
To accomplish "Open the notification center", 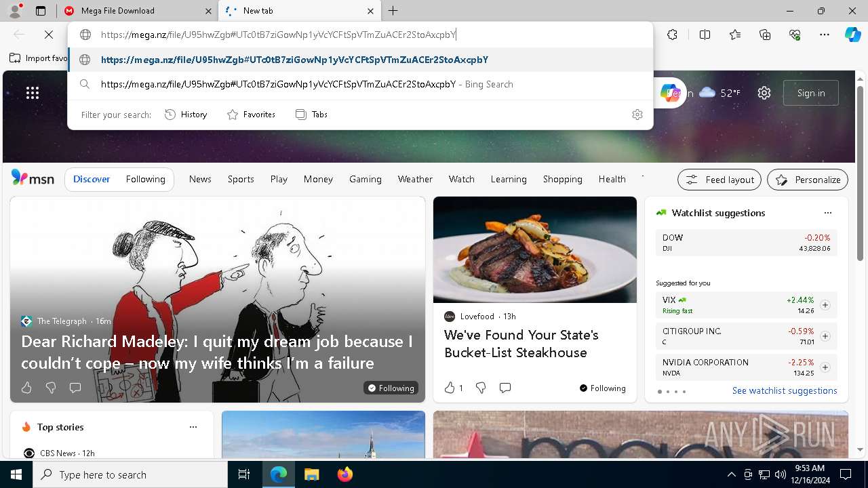I will tap(846, 474).
